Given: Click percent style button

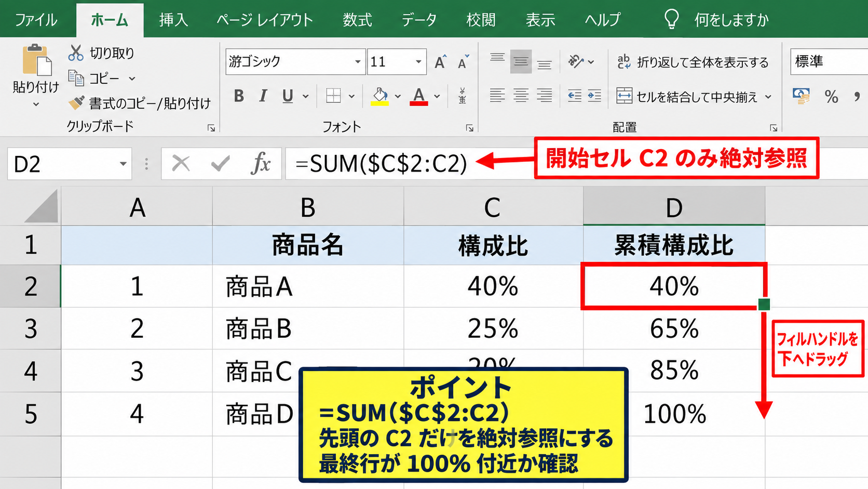Looking at the screenshot, I should 831,97.
